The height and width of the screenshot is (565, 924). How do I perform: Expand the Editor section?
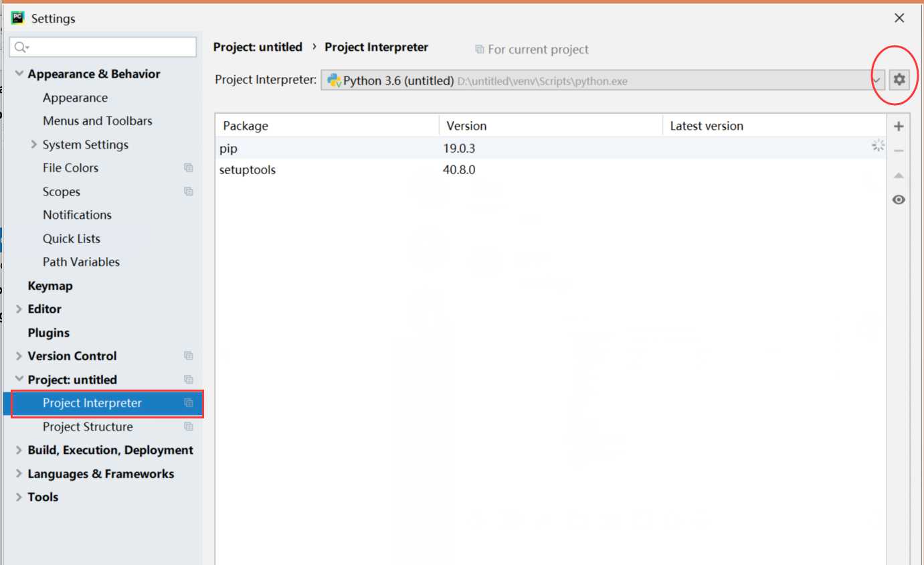point(19,309)
